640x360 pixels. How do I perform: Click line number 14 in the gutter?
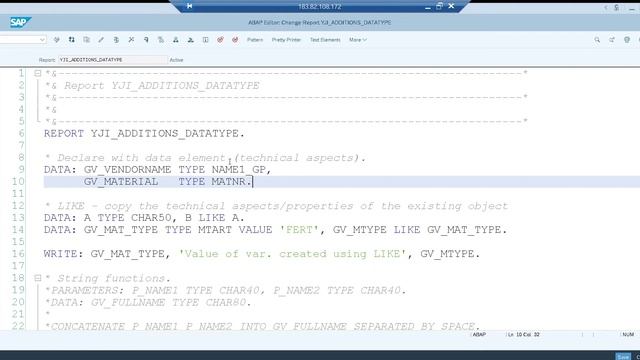[18, 230]
